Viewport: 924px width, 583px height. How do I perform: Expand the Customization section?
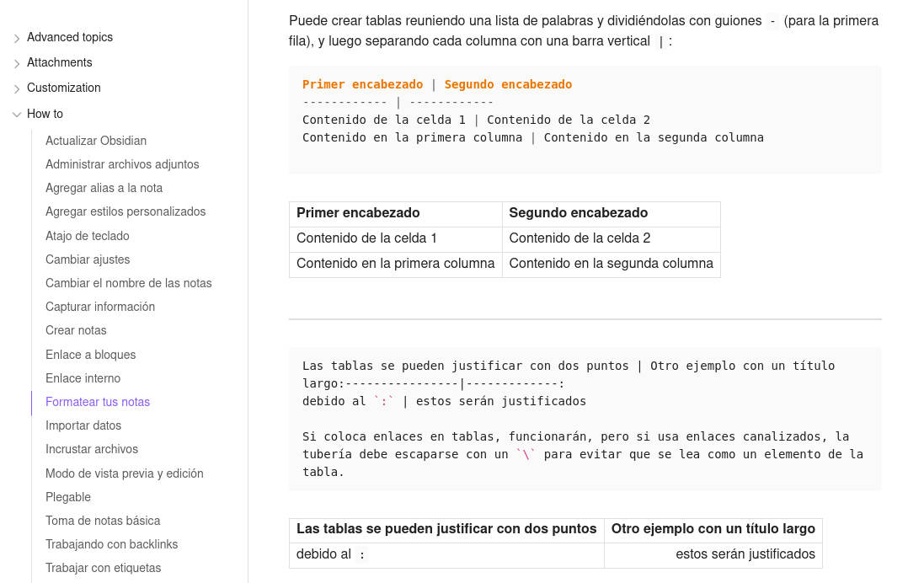click(64, 88)
